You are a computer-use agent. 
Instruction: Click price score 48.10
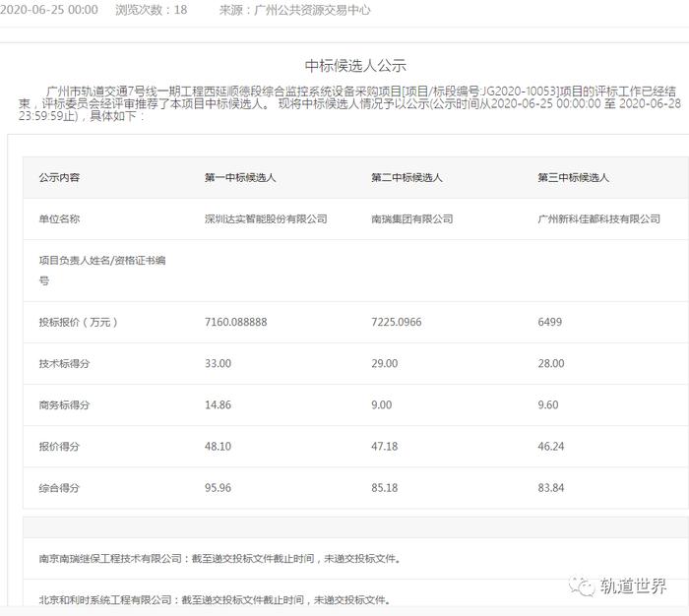[218, 447]
